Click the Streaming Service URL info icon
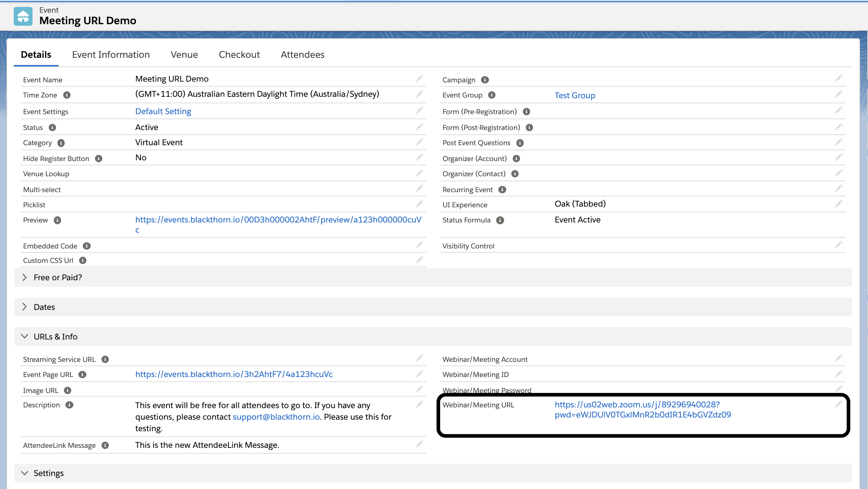Image resolution: width=868 pixels, height=489 pixels. tap(105, 359)
